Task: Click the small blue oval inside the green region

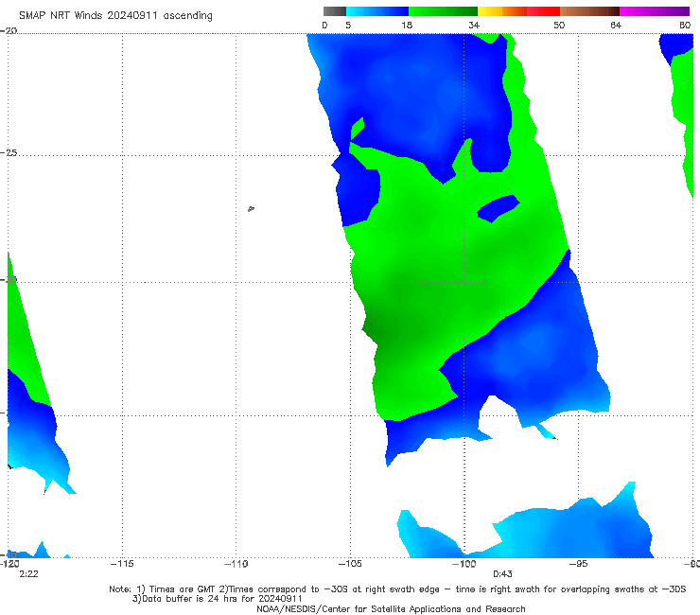Action: [499, 208]
